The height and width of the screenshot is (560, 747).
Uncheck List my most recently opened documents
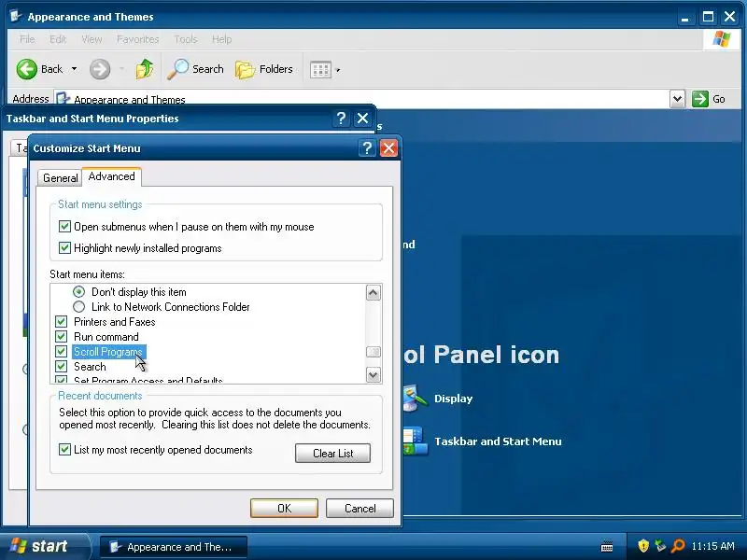point(64,450)
